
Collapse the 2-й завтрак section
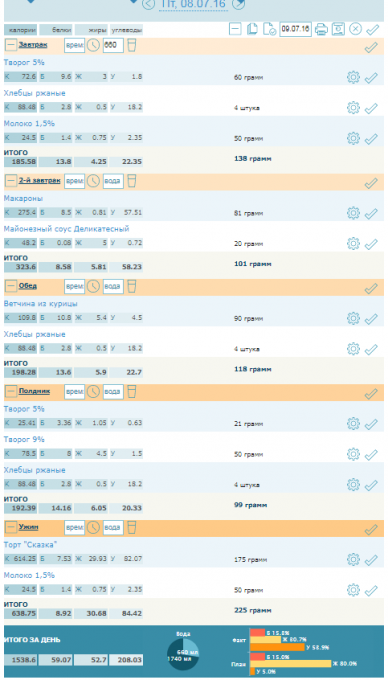pyautogui.click(x=11, y=181)
